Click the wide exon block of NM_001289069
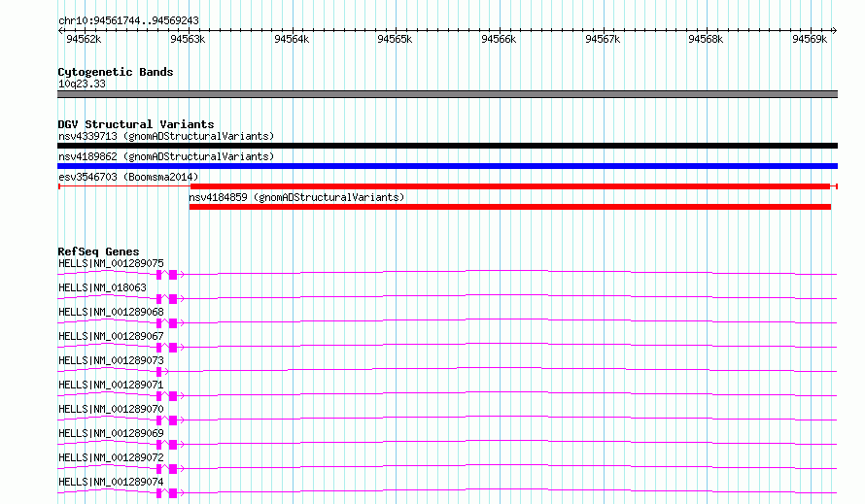This screenshot has height=504, width=865. (x=173, y=445)
